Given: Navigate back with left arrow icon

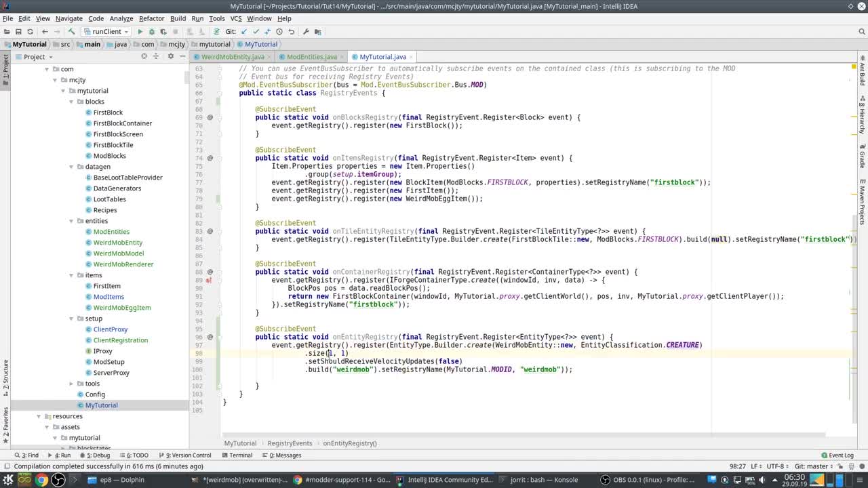Looking at the screenshot, I should tap(45, 32).
